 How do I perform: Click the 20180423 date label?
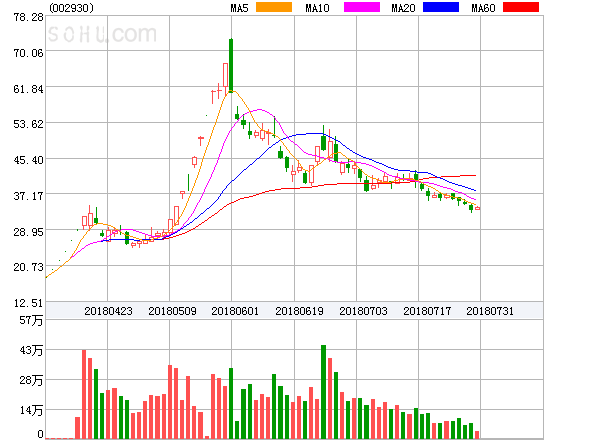pyautogui.click(x=108, y=311)
